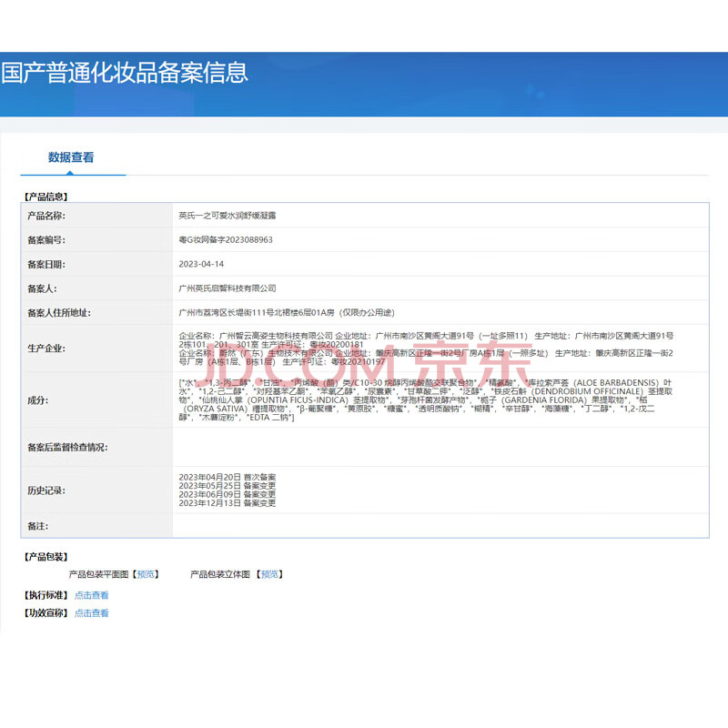Click the 【产品信息】 section header
Viewport: 728px width, 728px height.
click(45, 196)
